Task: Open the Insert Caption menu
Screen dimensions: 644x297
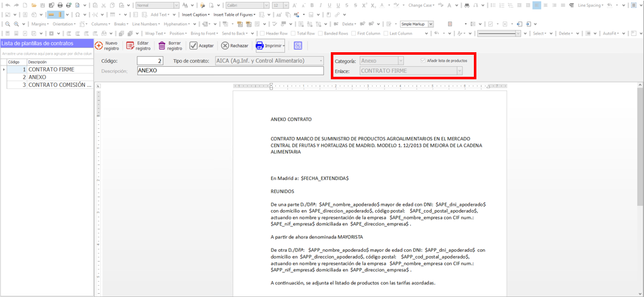Action: [195, 14]
